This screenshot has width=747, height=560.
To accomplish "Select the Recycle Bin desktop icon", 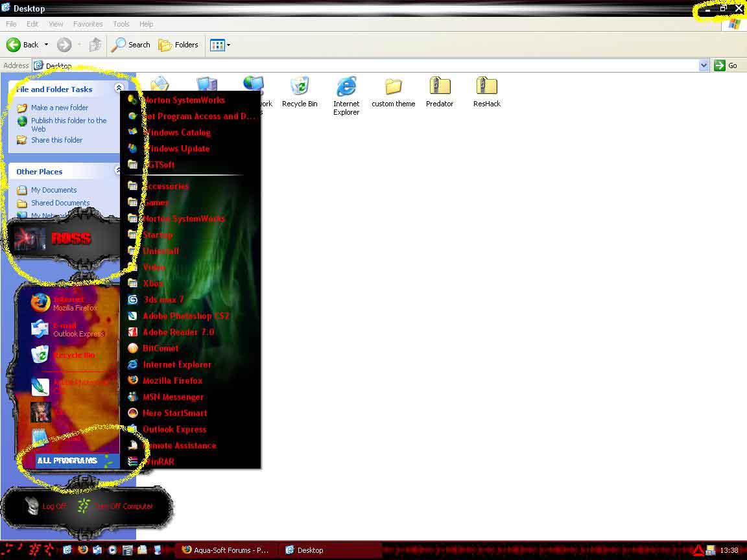I will [x=300, y=91].
